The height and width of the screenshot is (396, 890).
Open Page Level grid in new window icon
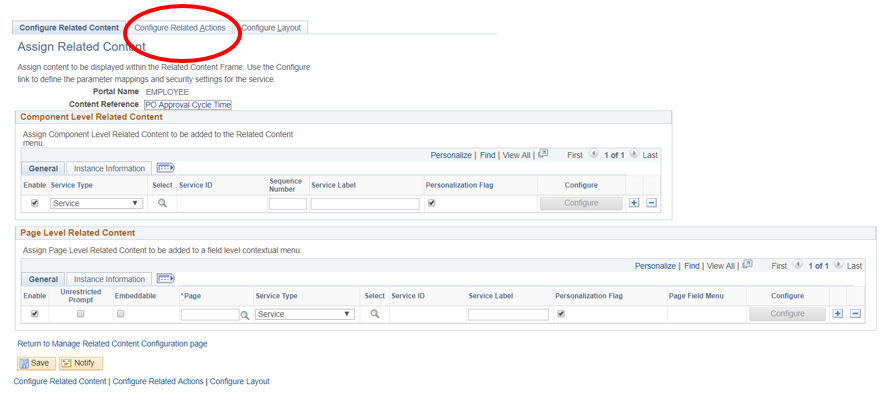pyautogui.click(x=748, y=264)
